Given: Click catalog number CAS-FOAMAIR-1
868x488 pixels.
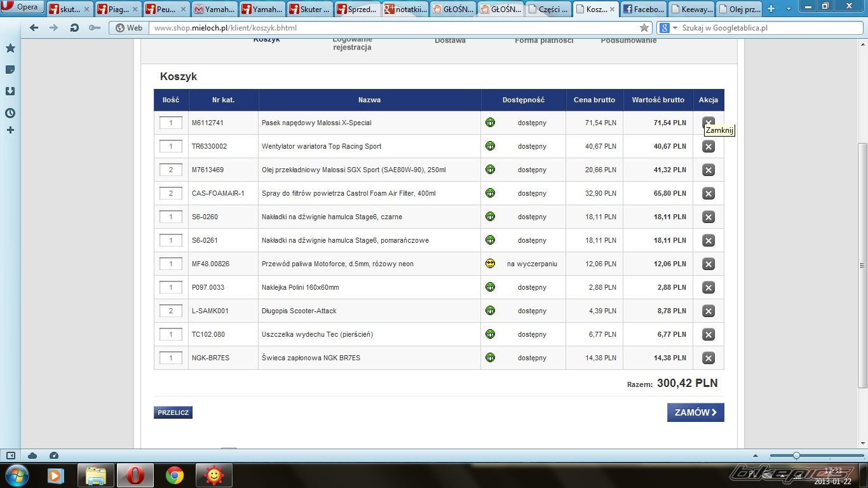Looking at the screenshot, I should click(218, 193).
